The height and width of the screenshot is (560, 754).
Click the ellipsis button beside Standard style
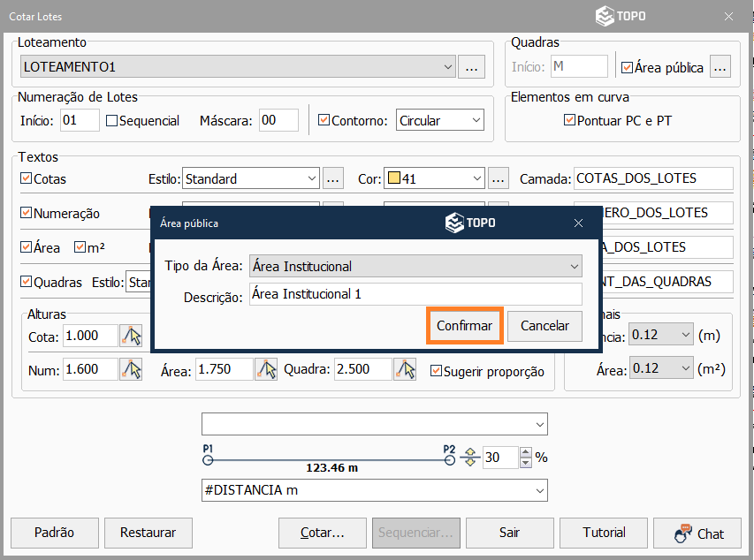pyautogui.click(x=332, y=178)
